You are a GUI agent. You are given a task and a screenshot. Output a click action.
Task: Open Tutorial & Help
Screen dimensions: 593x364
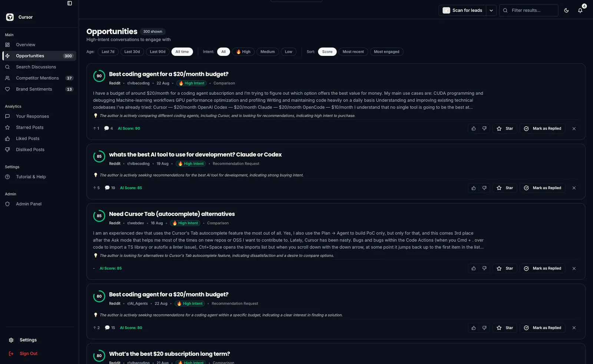[x=39, y=177]
